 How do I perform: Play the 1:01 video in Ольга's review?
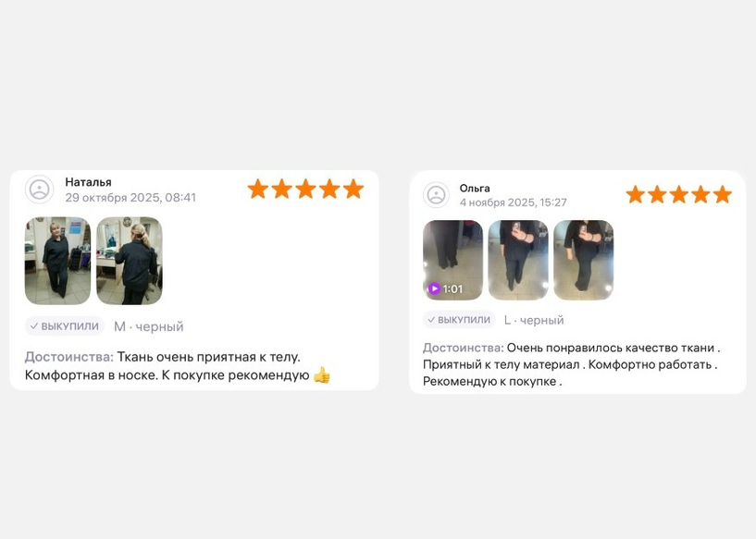point(452,260)
